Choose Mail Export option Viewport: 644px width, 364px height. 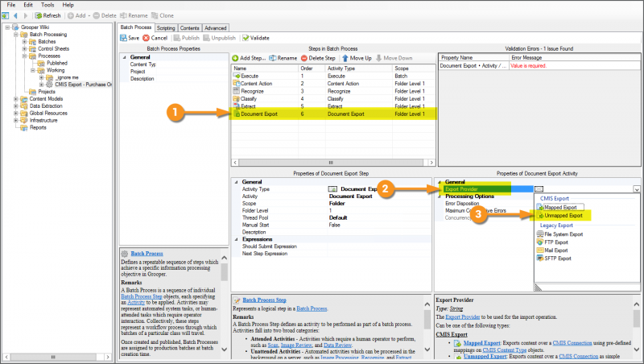click(552, 250)
